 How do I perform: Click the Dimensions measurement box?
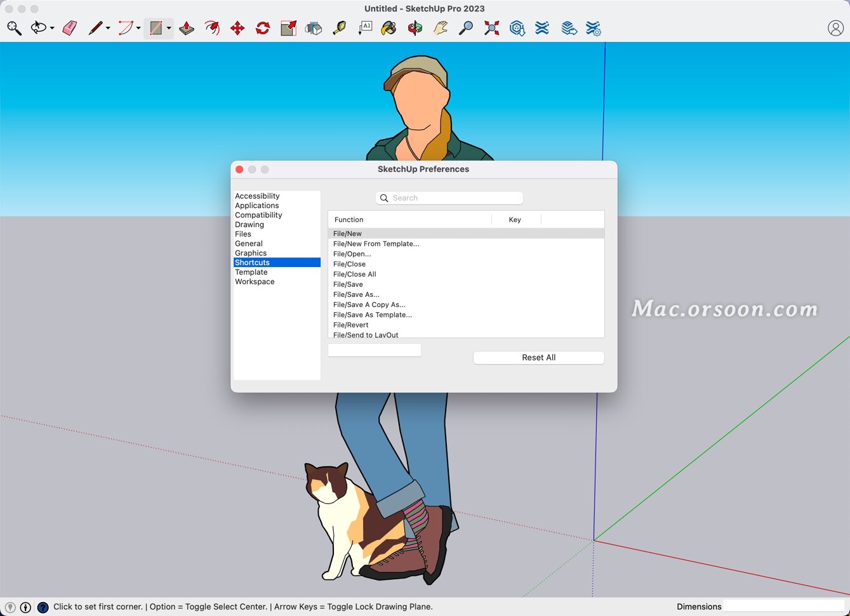click(x=784, y=606)
